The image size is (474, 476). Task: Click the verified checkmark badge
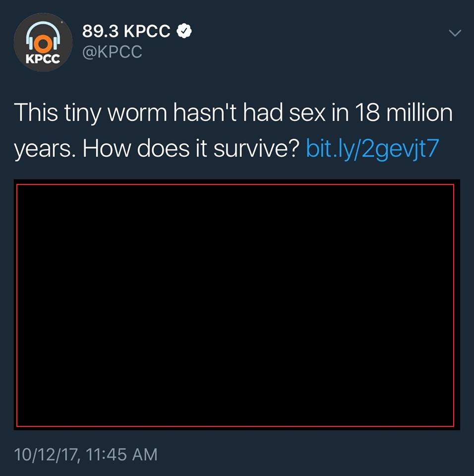184,31
